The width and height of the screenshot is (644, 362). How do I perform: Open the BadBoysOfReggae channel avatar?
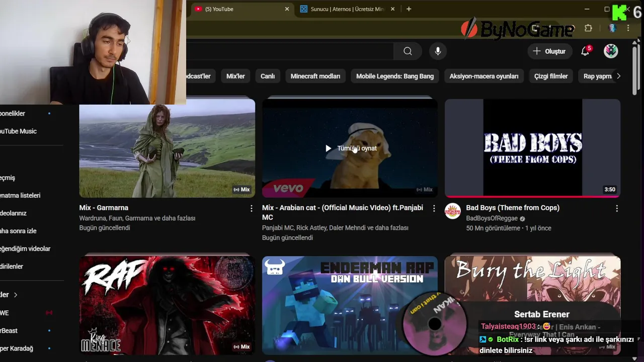click(453, 211)
